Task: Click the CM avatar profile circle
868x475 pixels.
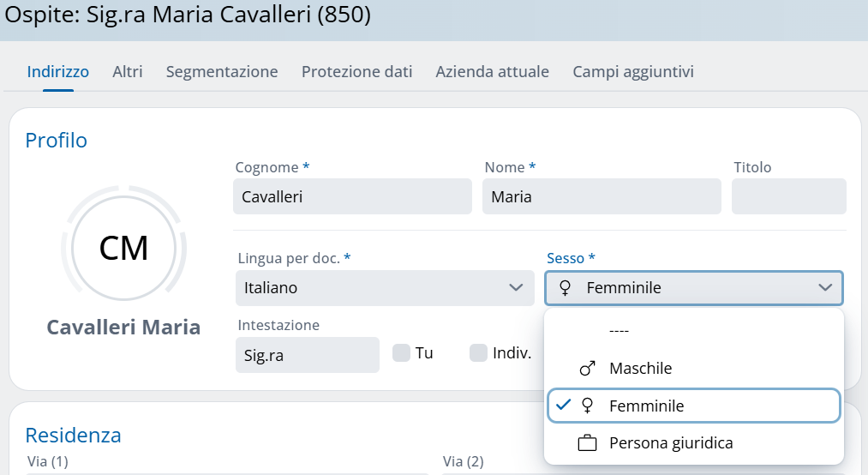Action: click(123, 248)
